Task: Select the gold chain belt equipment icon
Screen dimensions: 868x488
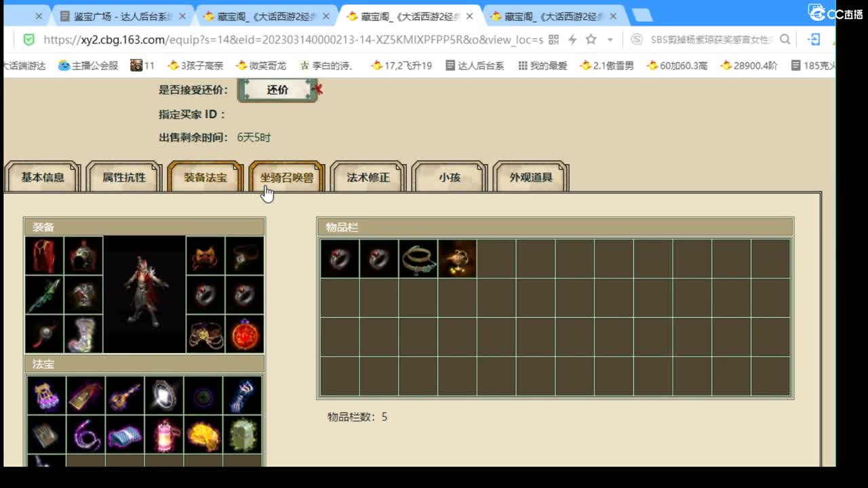Action: (205, 334)
